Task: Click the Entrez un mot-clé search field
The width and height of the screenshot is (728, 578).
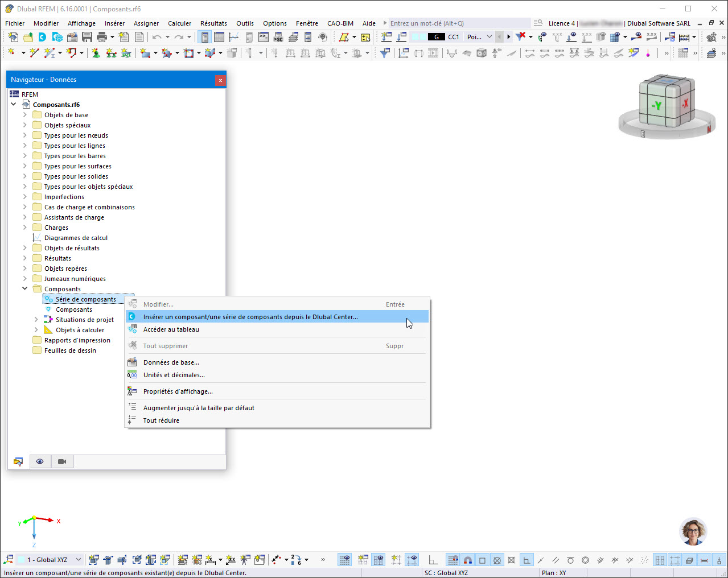Action: pyautogui.click(x=460, y=23)
